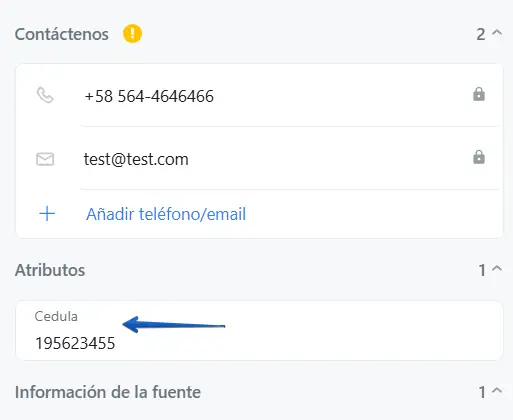513x420 pixels.
Task: Click the phone handset icon
Action: pyautogui.click(x=45, y=95)
